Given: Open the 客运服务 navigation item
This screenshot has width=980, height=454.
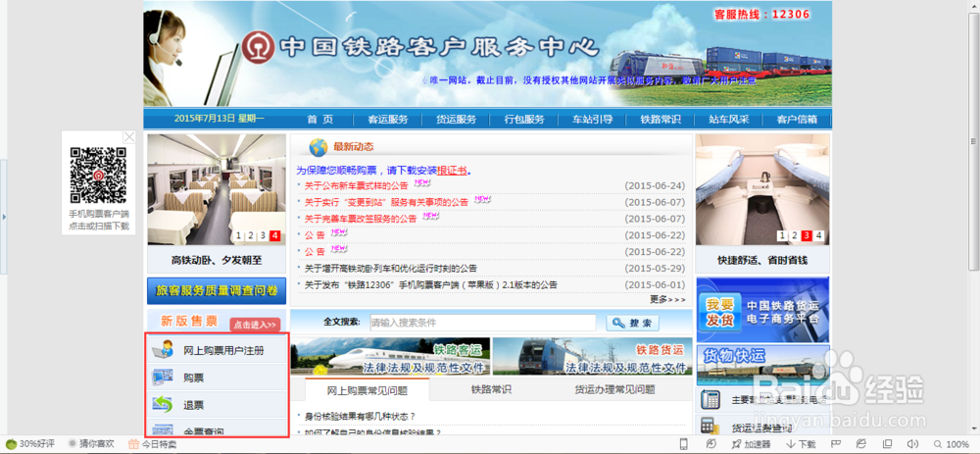Looking at the screenshot, I should pyautogui.click(x=387, y=120).
